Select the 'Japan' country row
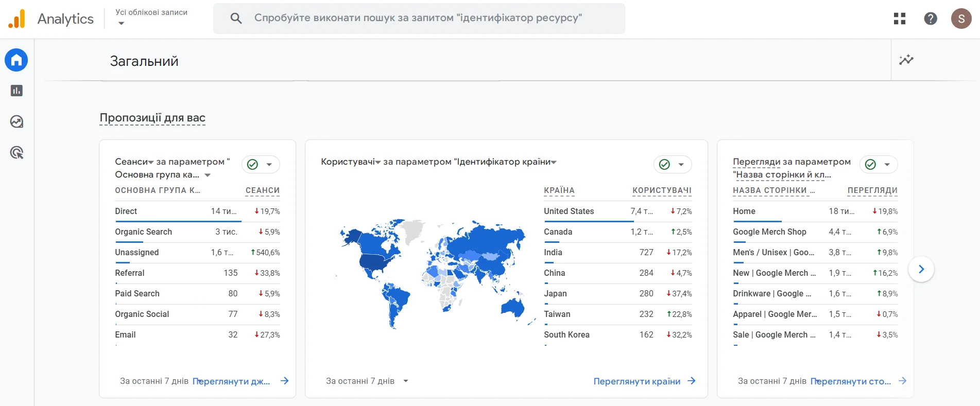The height and width of the screenshot is (406, 980). click(x=618, y=294)
